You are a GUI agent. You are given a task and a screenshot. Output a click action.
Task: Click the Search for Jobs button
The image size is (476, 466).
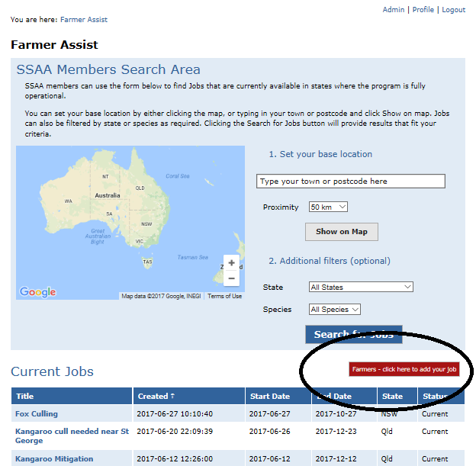353,334
